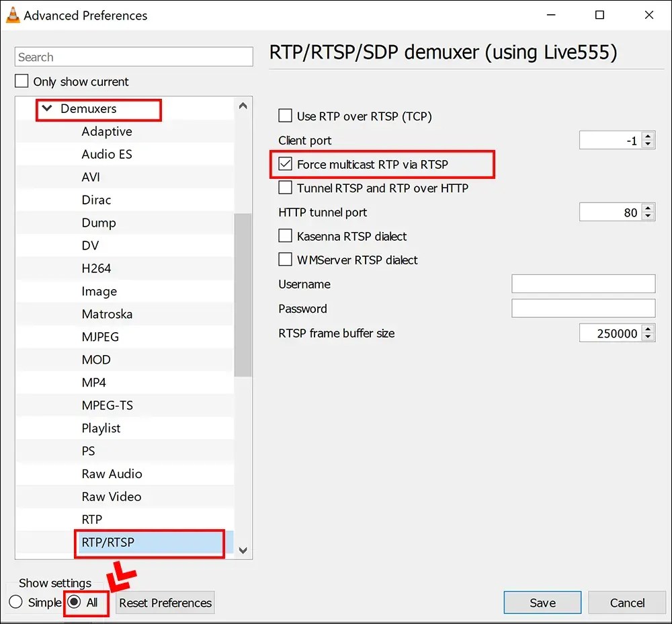
Task: Select H264 demuxer item
Action: (x=96, y=268)
